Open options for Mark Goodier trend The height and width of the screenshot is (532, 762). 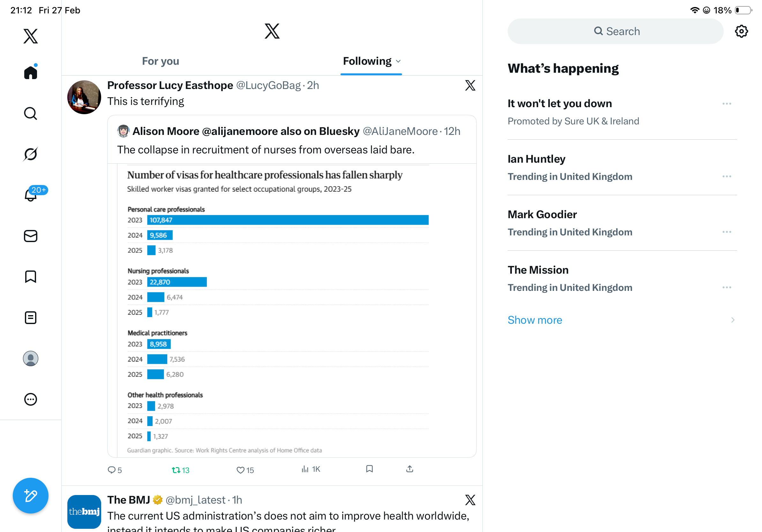click(727, 232)
